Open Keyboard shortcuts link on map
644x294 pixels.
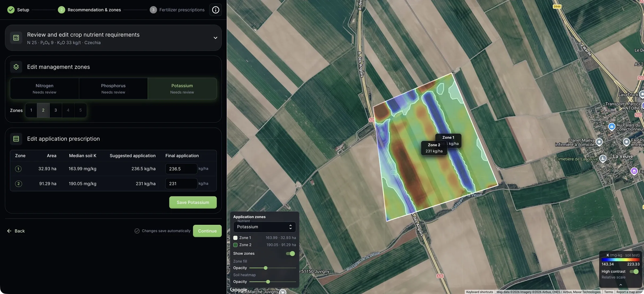480,292
